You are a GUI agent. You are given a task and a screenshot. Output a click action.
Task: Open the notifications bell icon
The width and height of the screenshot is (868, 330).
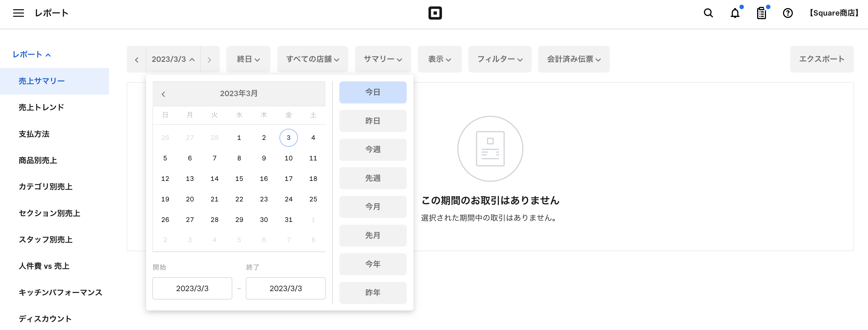[x=735, y=13]
